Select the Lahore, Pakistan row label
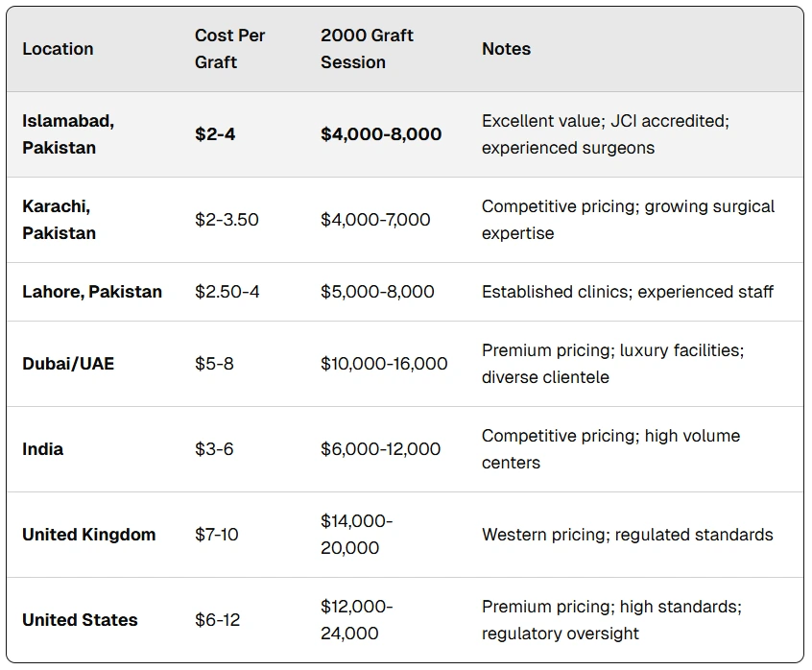 coord(92,292)
